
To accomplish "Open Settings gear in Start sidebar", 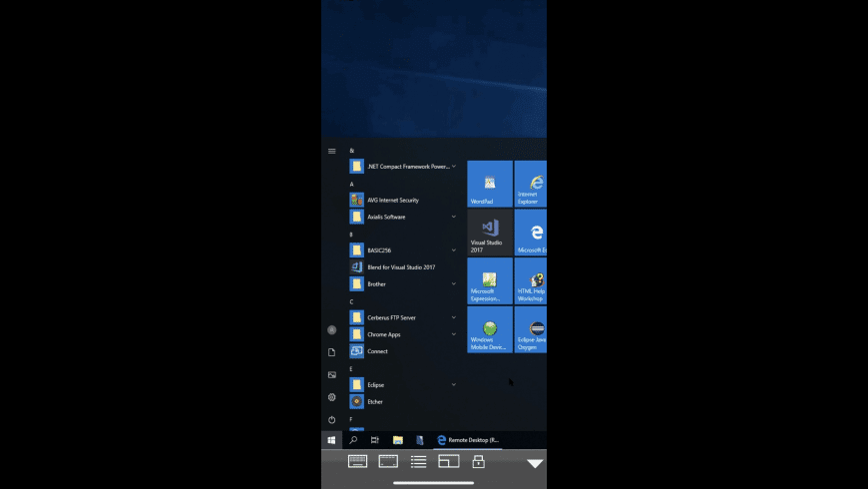I will point(331,397).
